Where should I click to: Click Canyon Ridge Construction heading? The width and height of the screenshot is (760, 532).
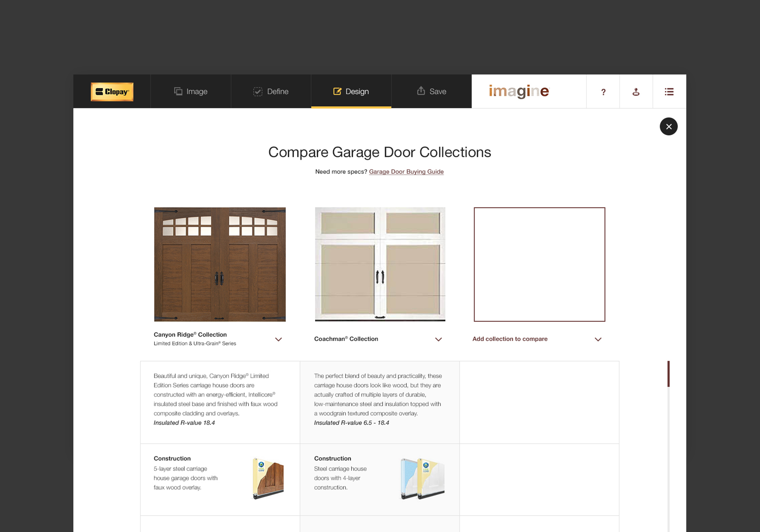pyautogui.click(x=172, y=459)
